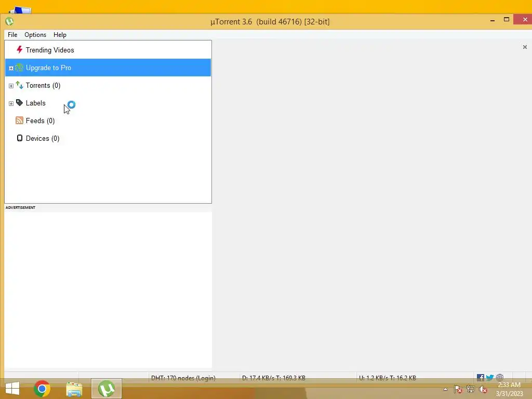Image resolution: width=532 pixels, height=399 pixels.
Task: Click the globe icon in status bar
Action: (499, 377)
